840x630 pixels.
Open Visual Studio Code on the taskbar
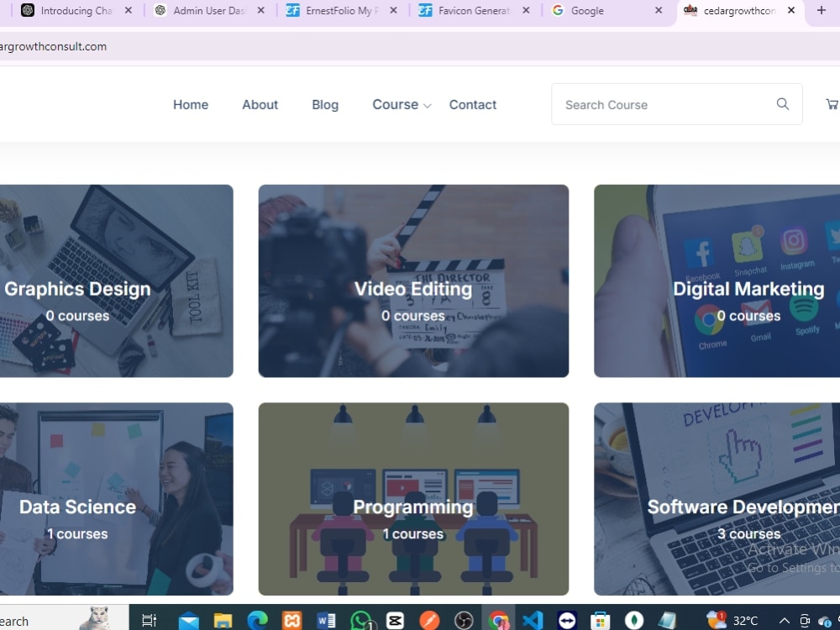(533, 621)
